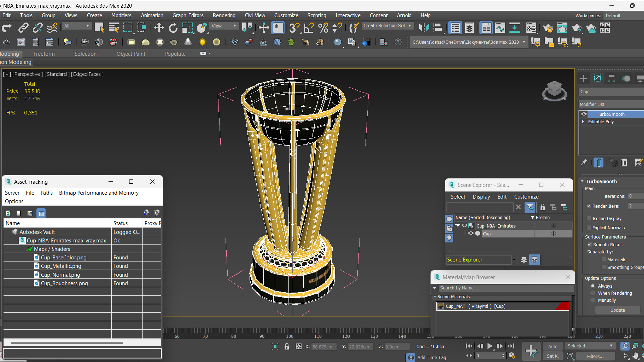Open the Graph Editors menu
The height and width of the screenshot is (362, 644).
188,15
